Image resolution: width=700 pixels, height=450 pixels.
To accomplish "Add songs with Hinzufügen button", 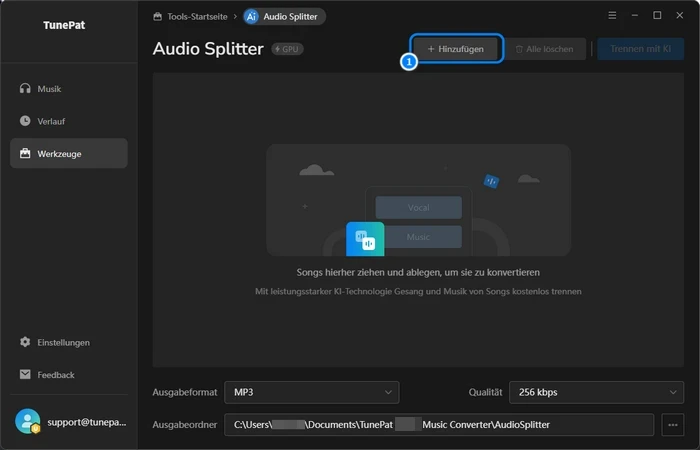I will pyautogui.click(x=455, y=49).
